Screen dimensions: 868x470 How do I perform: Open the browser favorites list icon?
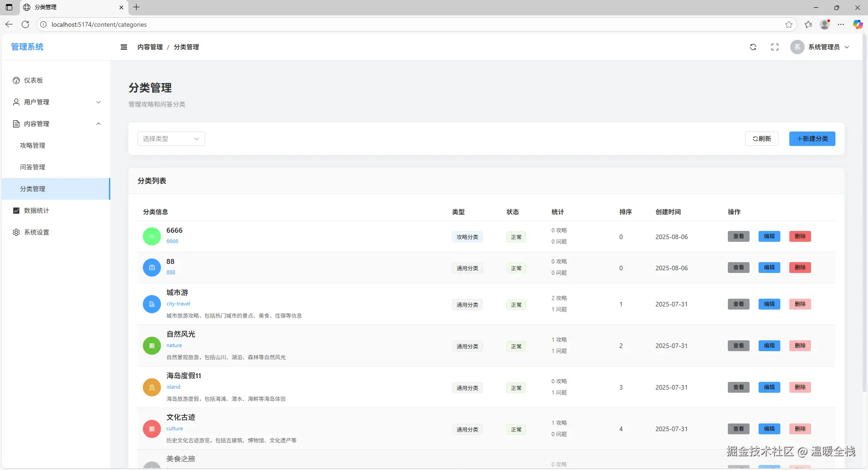[808, 24]
